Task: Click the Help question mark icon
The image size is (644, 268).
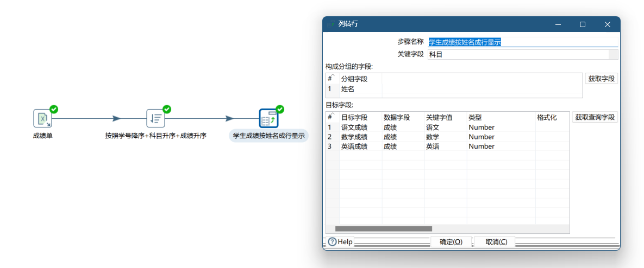Action: pyautogui.click(x=332, y=242)
